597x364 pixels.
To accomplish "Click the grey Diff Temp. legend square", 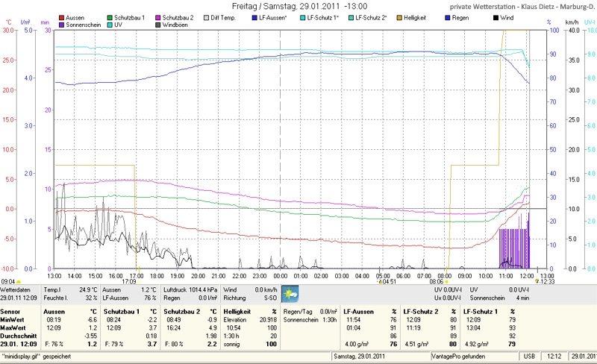I will [207, 16].
